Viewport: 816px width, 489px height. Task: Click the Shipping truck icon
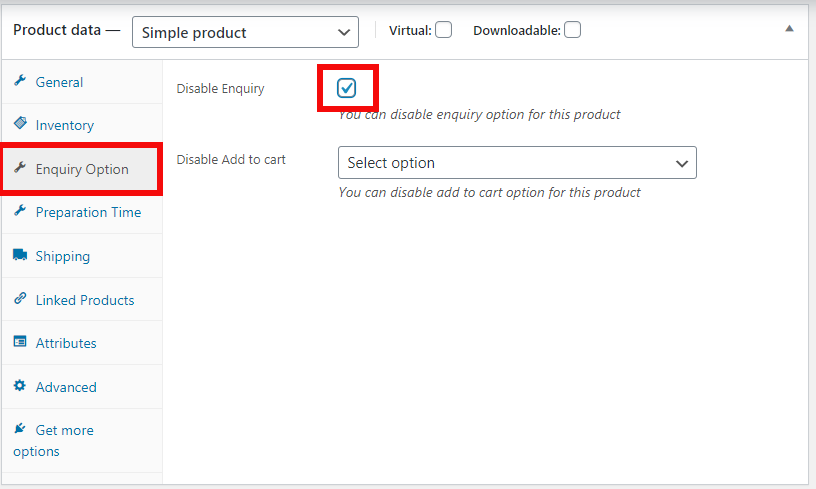pos(20,255)
